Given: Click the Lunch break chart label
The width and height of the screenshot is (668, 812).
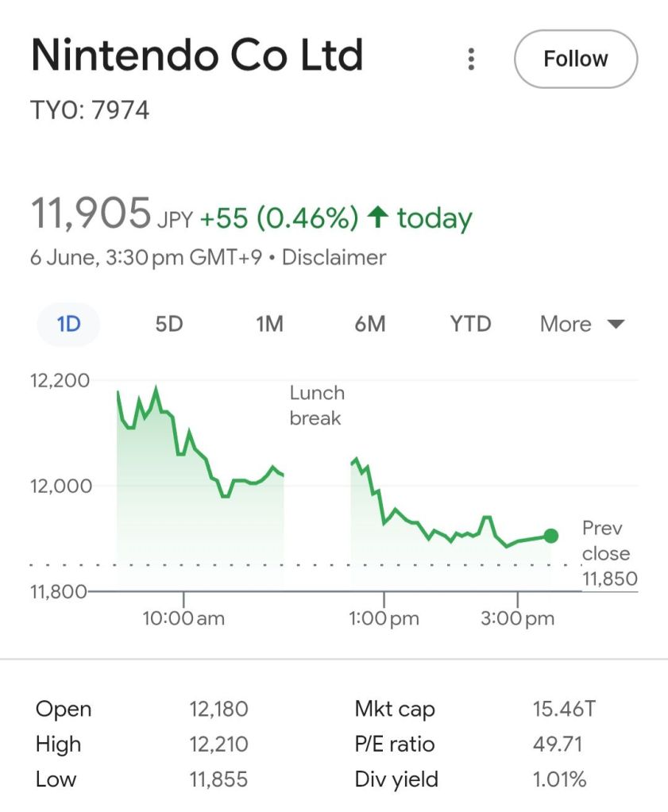Looking at the screenshot, I should click(x=316, y=405).
